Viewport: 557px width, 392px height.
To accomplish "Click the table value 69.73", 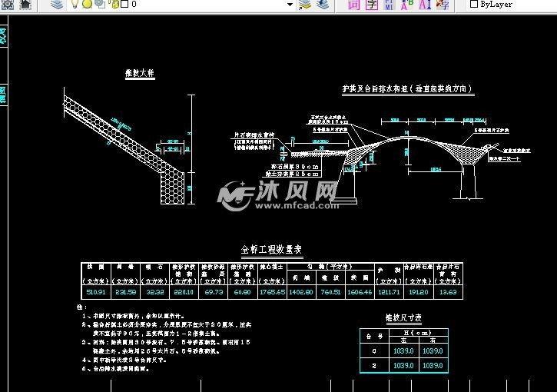I will tap(214, 292).
